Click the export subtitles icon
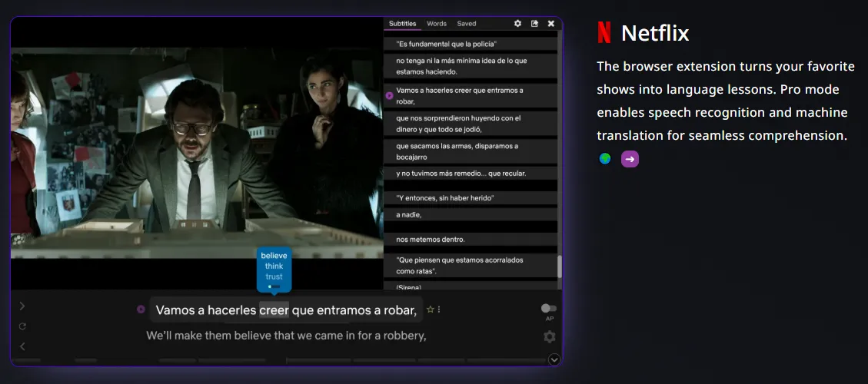The image size is (868, 384). 534,24
